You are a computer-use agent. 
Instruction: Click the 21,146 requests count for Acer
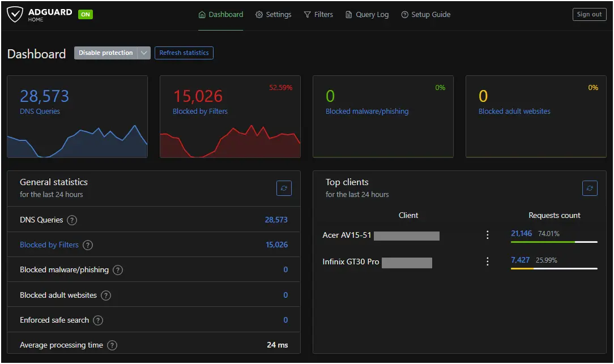[521, 234]
